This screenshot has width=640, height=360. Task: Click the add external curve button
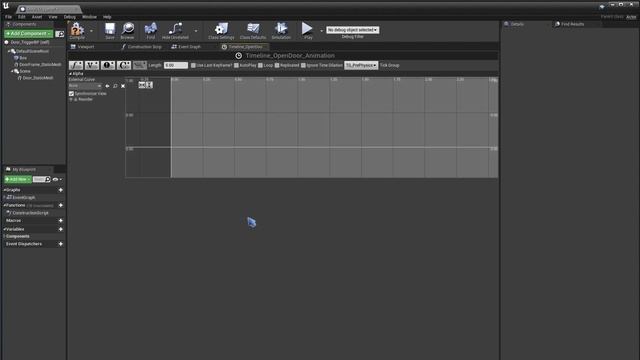click(x=140, y=65)
